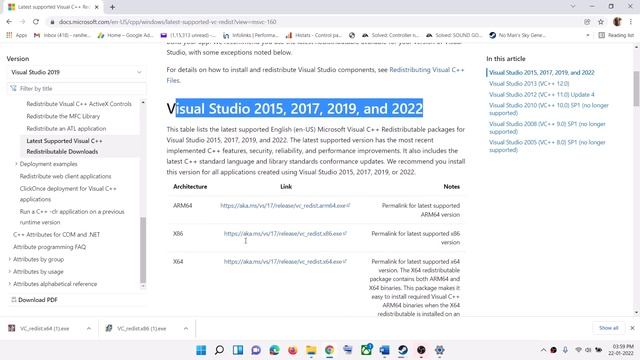Jump to Visual Studio 2012 Update 4 section
Viewport: 640px width, 360px height.
pyautogui.click(x=542, y=95)
